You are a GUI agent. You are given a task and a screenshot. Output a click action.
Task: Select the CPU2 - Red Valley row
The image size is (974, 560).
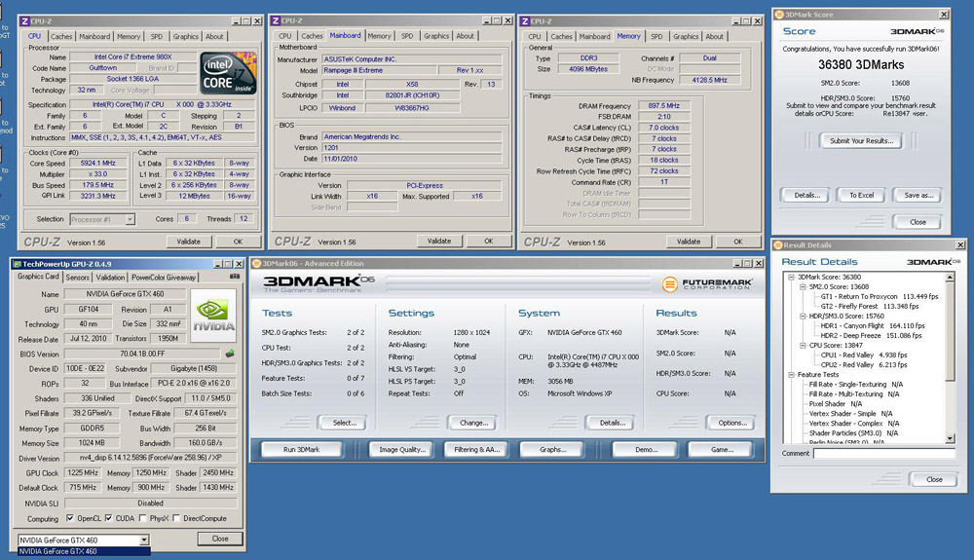click(x=863, y=364)
